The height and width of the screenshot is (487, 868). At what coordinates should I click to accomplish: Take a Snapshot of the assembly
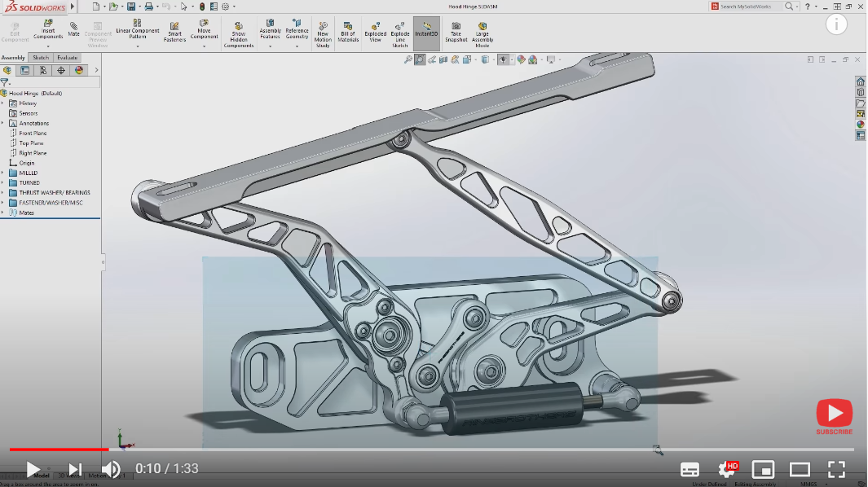[x=456, y=32]
